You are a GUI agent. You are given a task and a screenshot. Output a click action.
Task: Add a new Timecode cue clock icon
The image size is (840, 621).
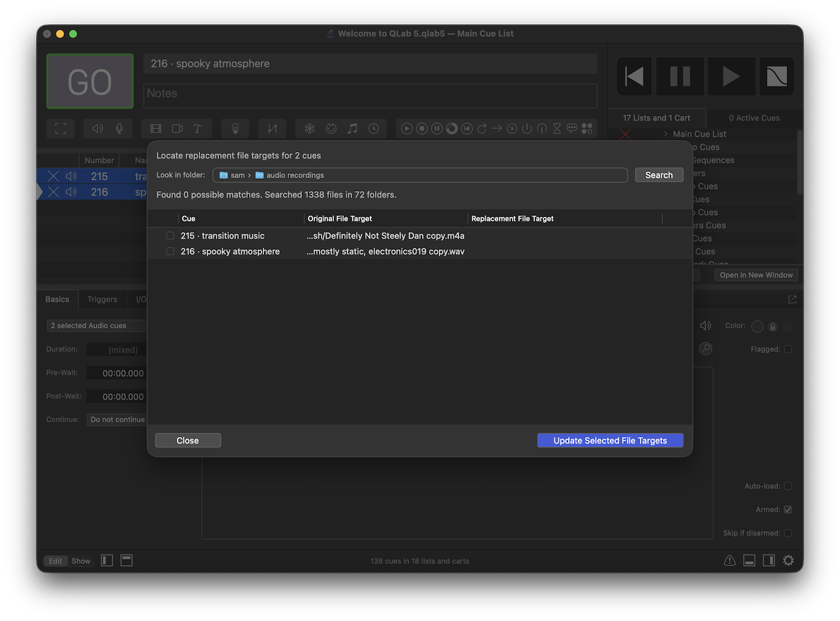(x=374, y=129)
